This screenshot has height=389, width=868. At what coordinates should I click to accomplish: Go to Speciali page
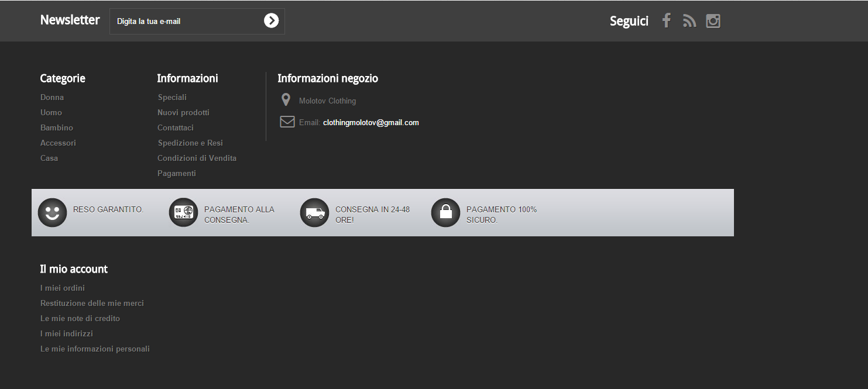click(172, 97)
